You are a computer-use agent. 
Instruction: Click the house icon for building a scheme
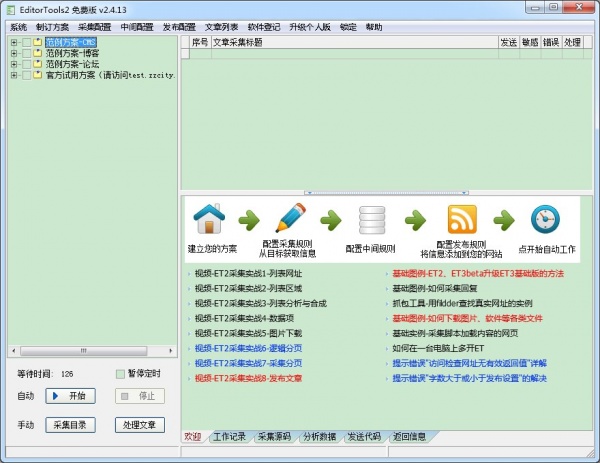pos(209,219)
